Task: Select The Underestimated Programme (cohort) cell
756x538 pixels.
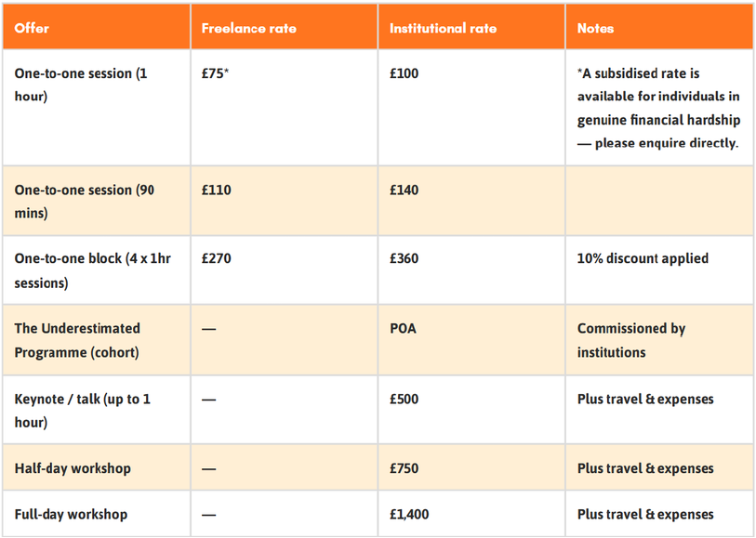Action: [x=78, y=340]
